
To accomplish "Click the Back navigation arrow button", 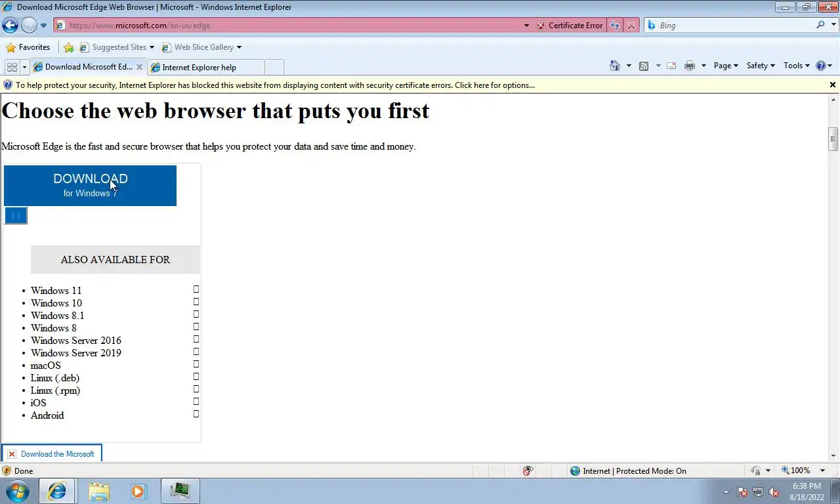I will pyautogui.click(x=10, y=26).
